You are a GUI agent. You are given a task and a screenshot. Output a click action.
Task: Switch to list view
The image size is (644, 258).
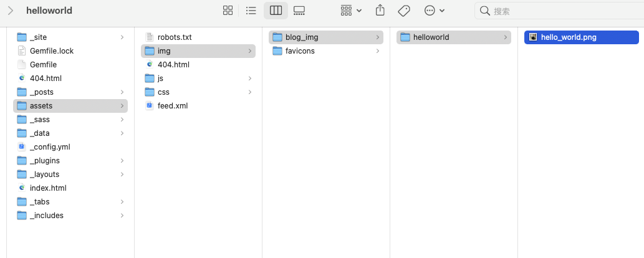pyautogui.click(x=251, y=11)
